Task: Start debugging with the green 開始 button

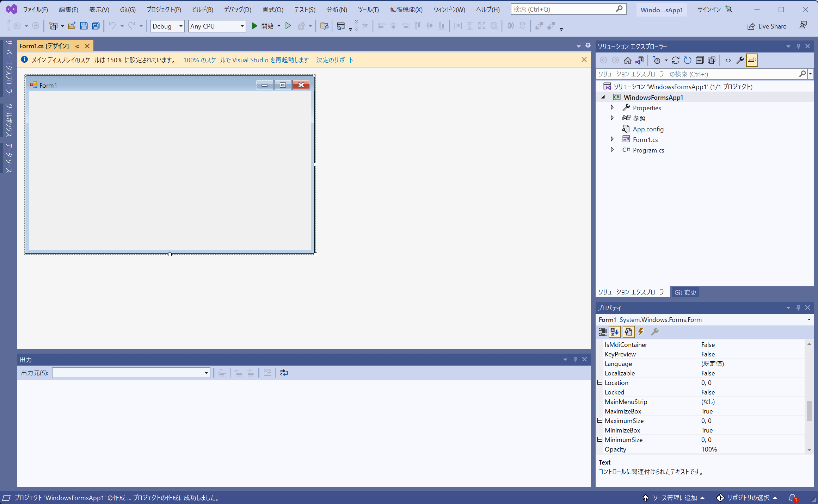Action: tap(263, 26)
